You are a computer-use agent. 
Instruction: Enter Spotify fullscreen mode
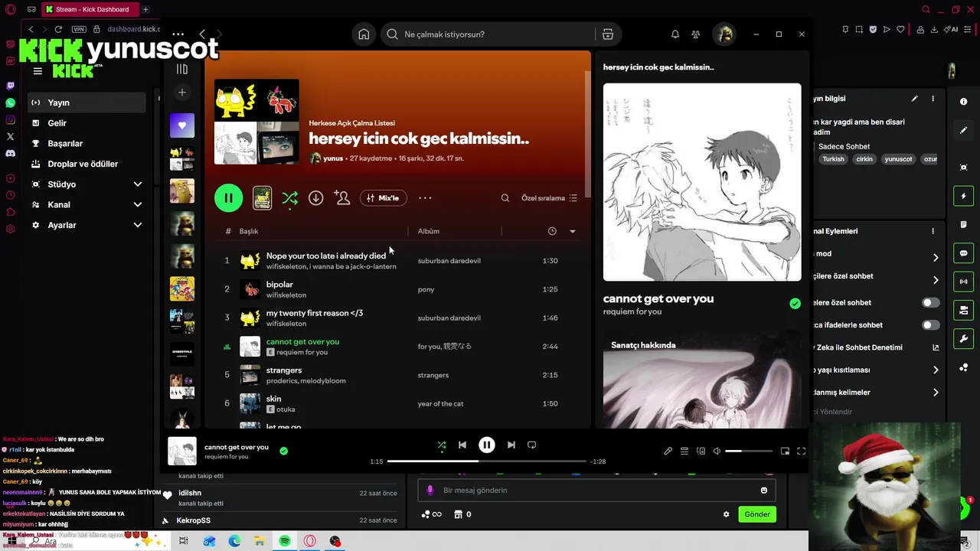802,452
